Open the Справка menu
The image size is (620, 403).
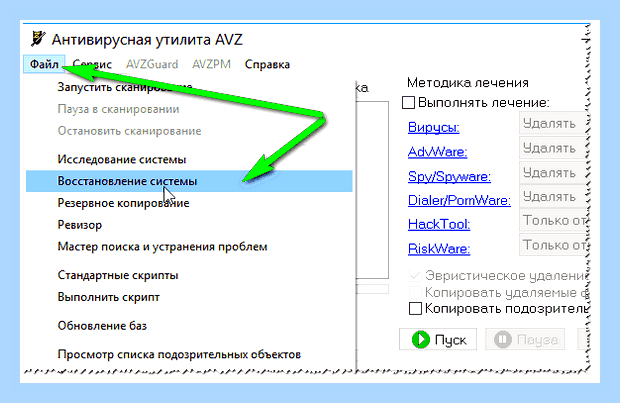coord(267,64)
